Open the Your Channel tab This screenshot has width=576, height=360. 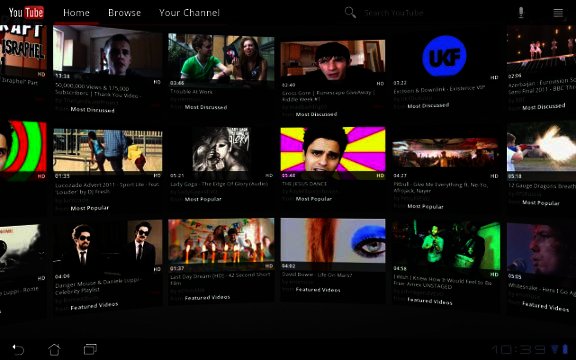click(189, 13)
